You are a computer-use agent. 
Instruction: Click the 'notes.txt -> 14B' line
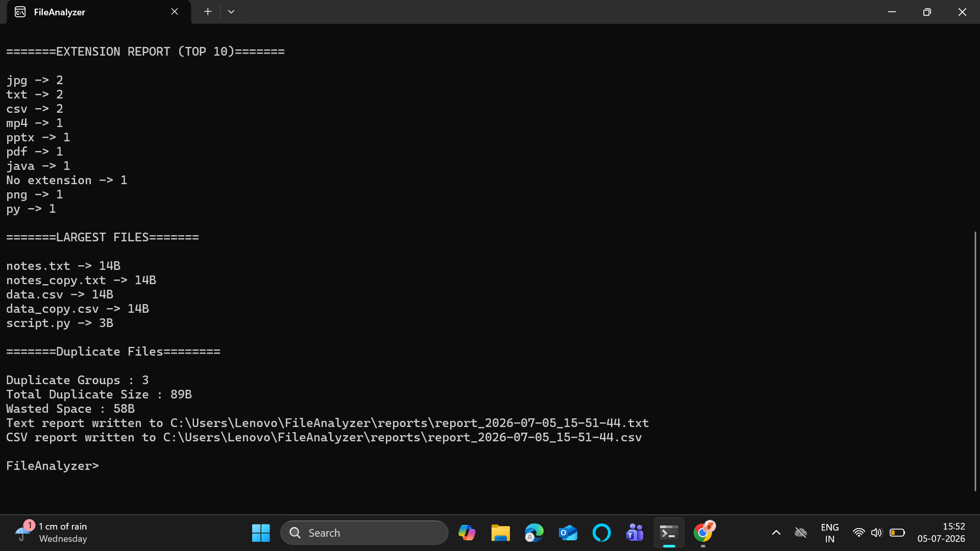point(63,266)
